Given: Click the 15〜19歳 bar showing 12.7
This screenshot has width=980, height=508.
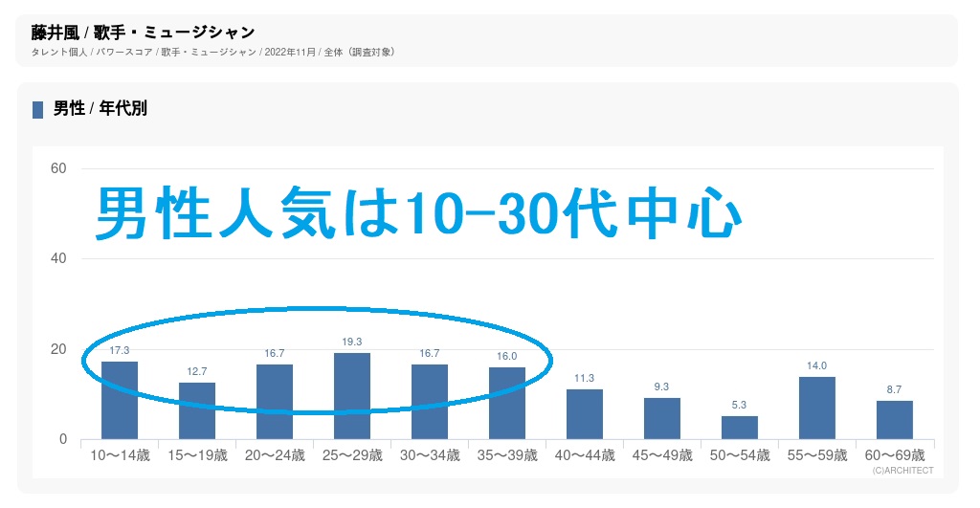Looking at the screenshot, I should click(197, 410).
